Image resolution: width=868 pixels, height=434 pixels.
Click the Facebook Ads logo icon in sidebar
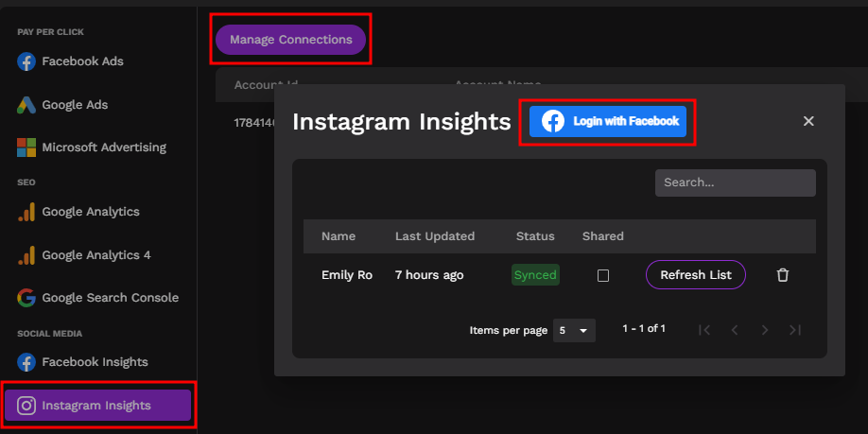coord(26,61)
